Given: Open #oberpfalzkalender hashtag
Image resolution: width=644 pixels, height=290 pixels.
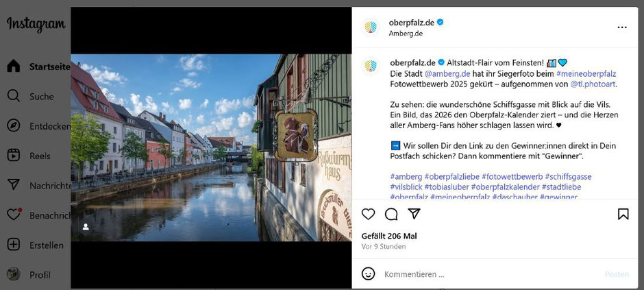Looking at the screenshot, I should pos(505,187).
